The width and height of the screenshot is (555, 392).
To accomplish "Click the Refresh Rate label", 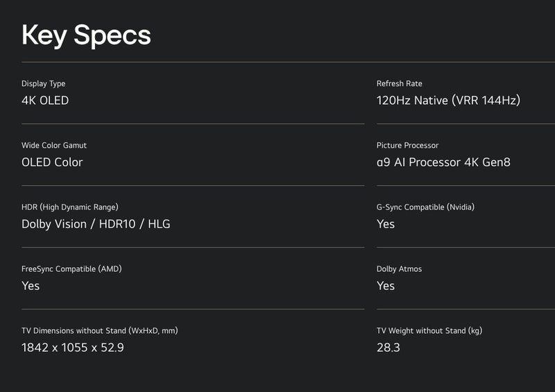I will point(399,84).
